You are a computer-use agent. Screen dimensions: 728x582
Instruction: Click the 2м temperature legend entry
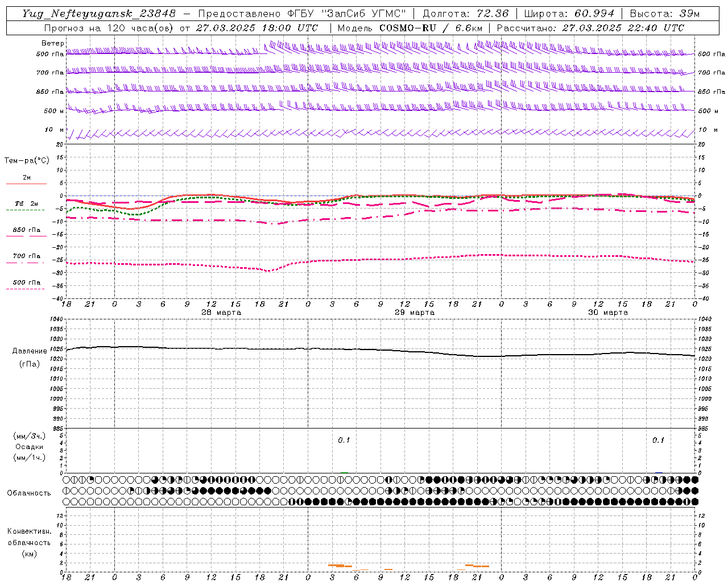pos(27,178)
